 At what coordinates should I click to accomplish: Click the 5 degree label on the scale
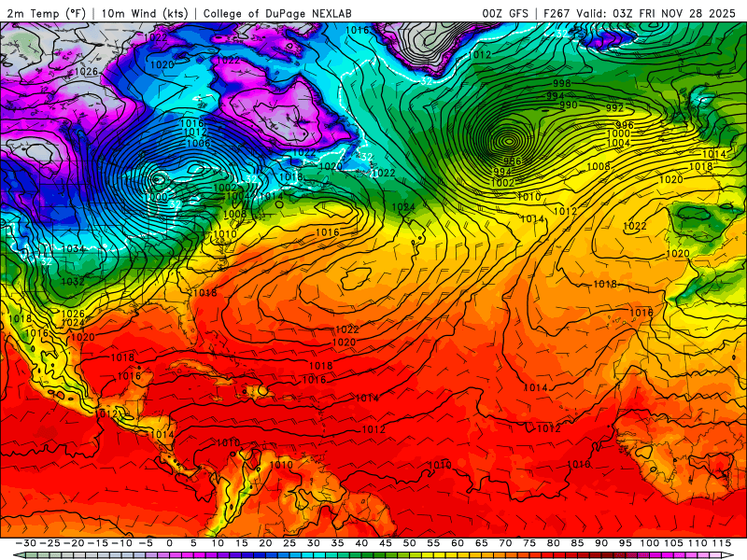pos(193,543)
